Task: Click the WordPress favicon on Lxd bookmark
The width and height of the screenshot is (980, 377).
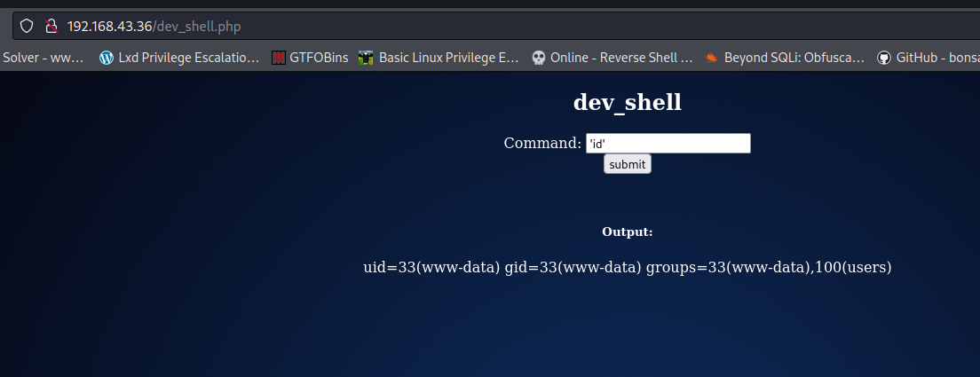Action: 107,58
